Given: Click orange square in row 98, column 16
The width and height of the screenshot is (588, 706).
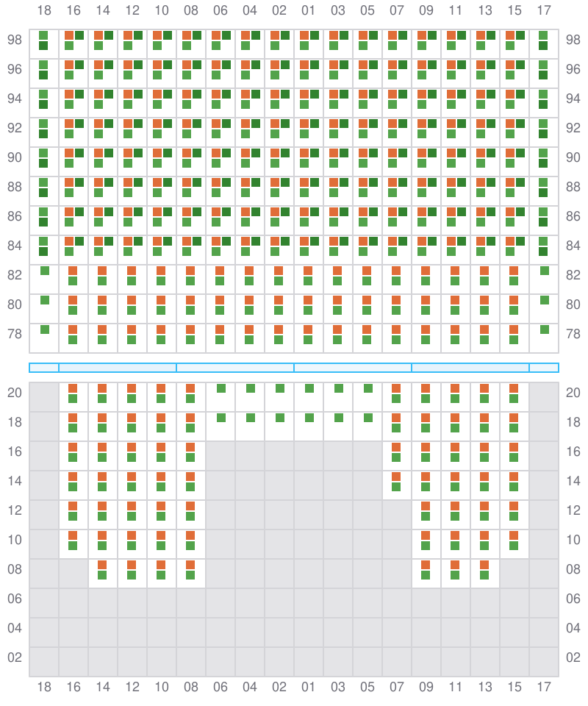Looking at the screenshot, I should (x=69, y=35).
